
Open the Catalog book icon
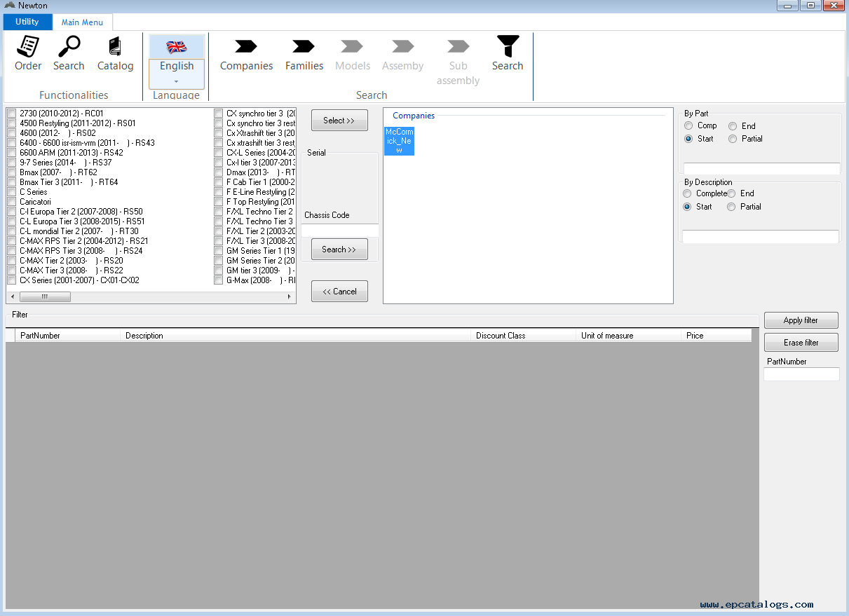point(115,47)
